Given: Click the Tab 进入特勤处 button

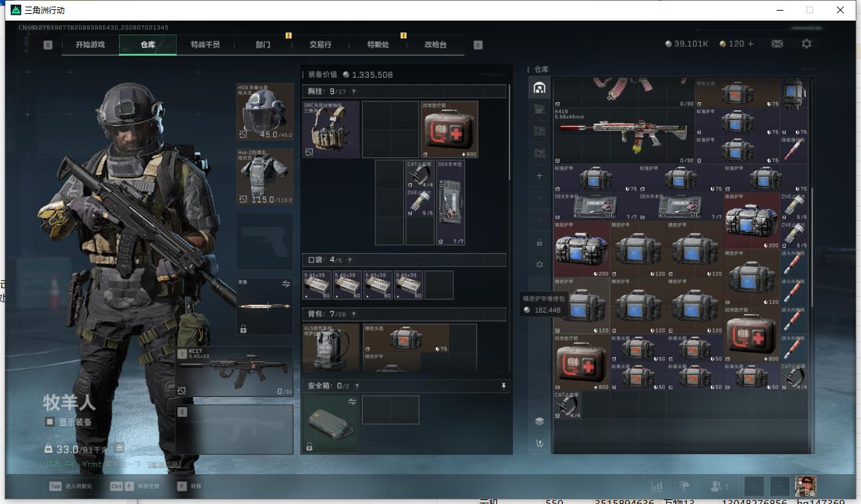Looking at the screenshot, I should (70, 486).
